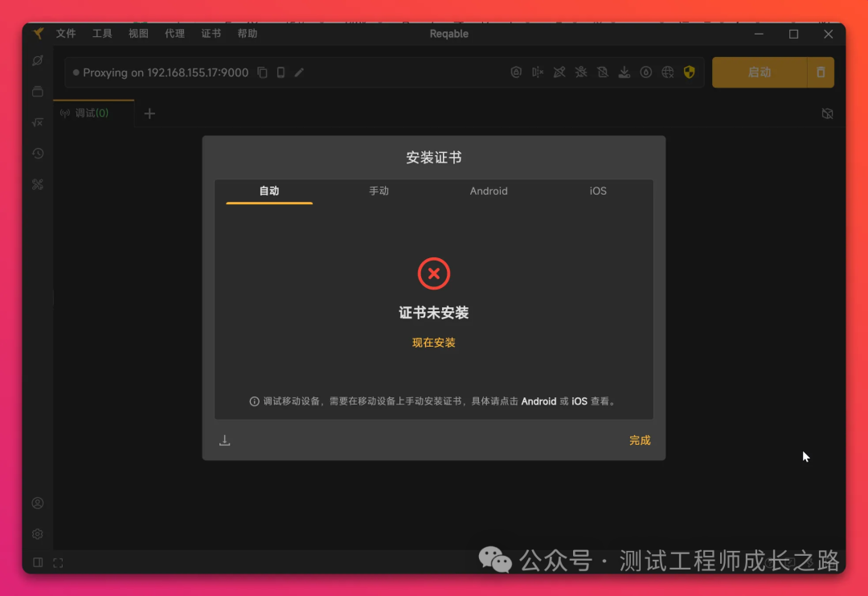Open the toolbox wrench icon in sidebar

coord(38,184)
